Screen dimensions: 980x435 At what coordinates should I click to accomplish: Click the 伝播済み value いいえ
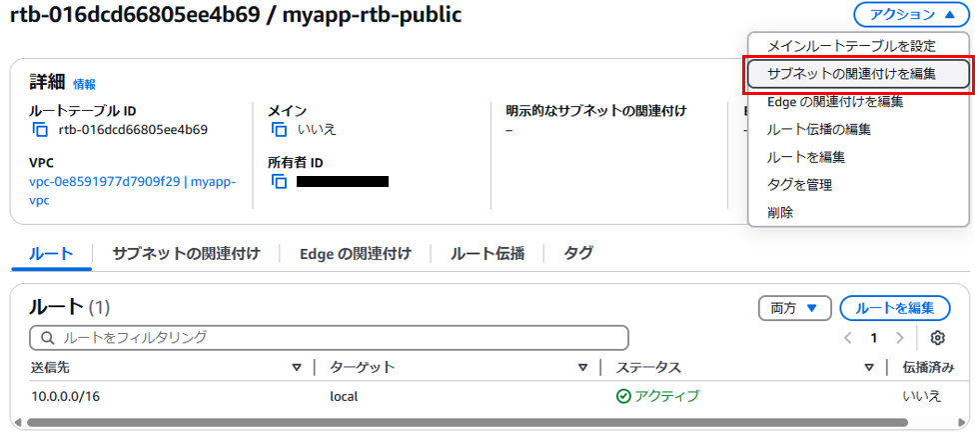point(922,396)
